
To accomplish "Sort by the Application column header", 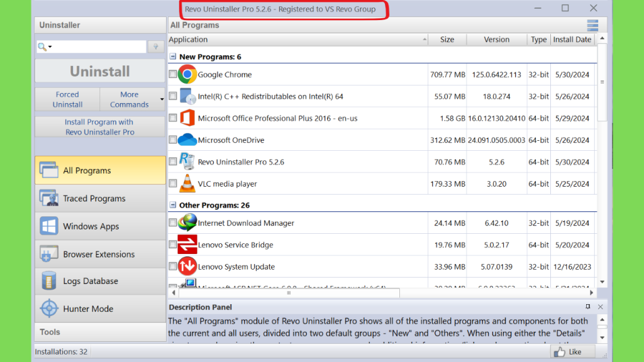I will [297, 40].
